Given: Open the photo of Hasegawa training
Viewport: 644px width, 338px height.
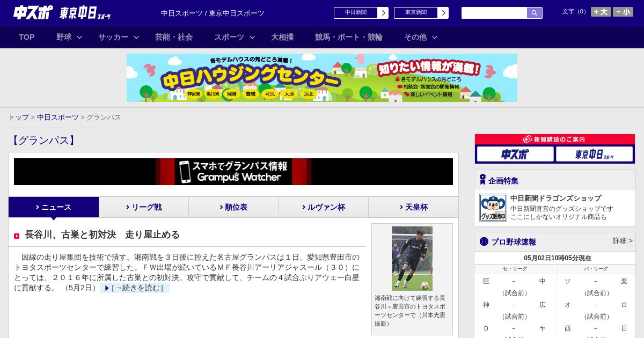Looking at the screenshot, I should pos(412,259).
